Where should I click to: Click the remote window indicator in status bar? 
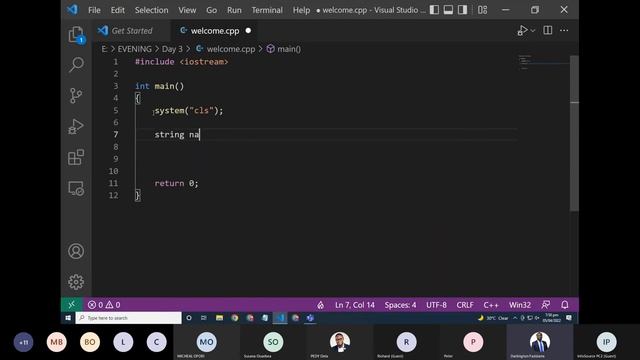point(71,304)
